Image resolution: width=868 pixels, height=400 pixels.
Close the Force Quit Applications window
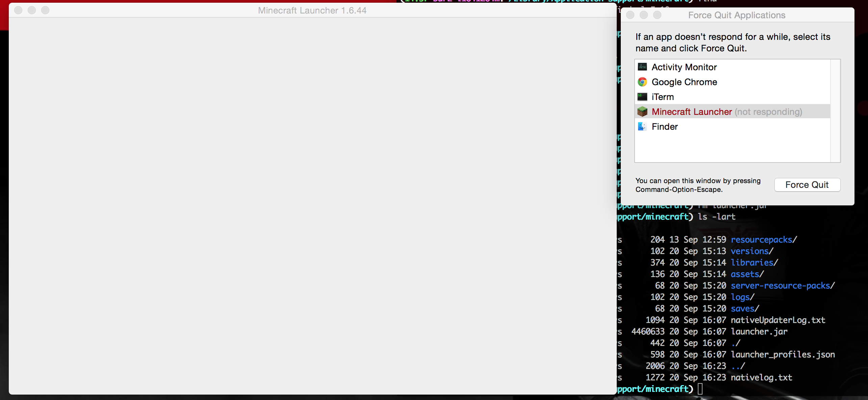point(630,15)
